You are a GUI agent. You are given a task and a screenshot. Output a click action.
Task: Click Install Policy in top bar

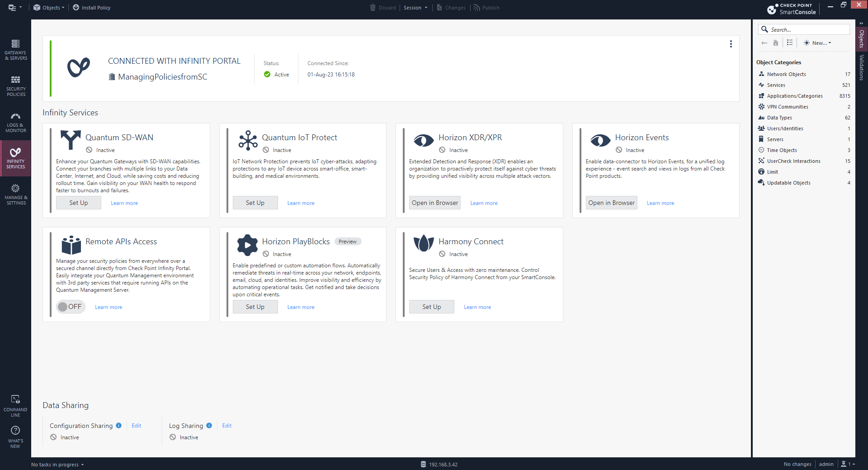pyautogui.click(x=91, y=8)
